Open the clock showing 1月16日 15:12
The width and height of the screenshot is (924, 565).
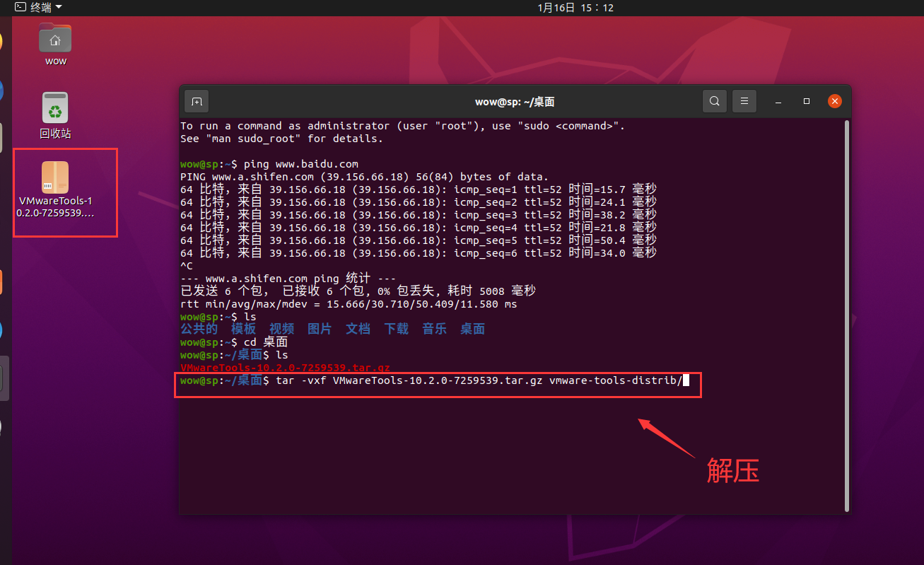(x=575, y=8)
